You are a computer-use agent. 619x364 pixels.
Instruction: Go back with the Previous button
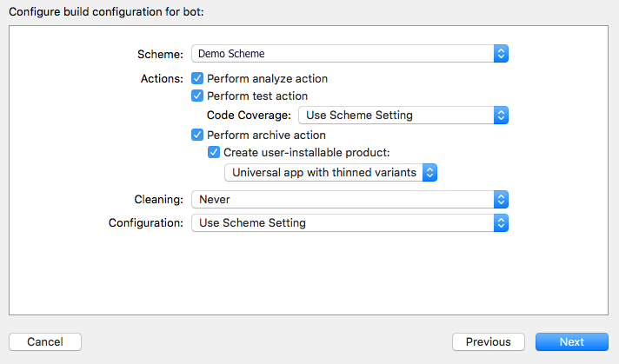pos(488,341)
